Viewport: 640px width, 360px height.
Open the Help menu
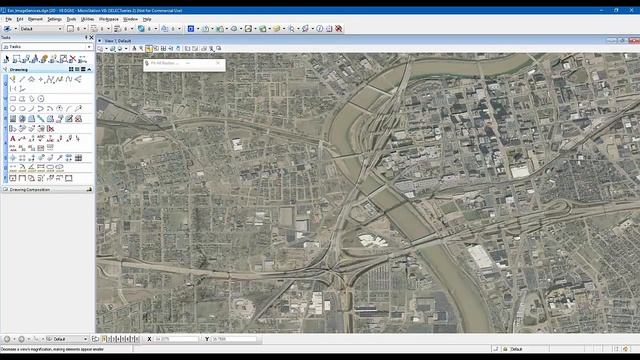[x=147, y=19]
